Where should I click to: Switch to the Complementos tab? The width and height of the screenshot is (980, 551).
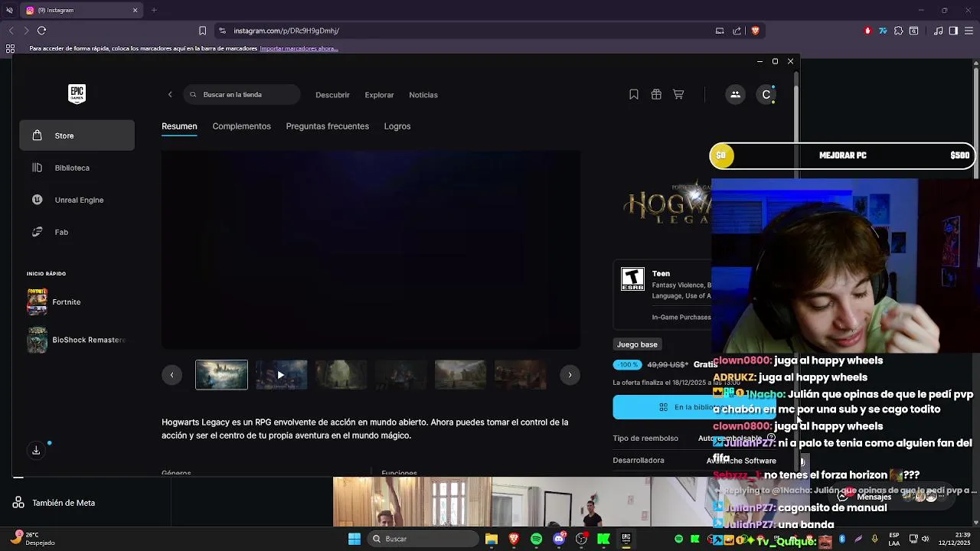tap(241, 126)
